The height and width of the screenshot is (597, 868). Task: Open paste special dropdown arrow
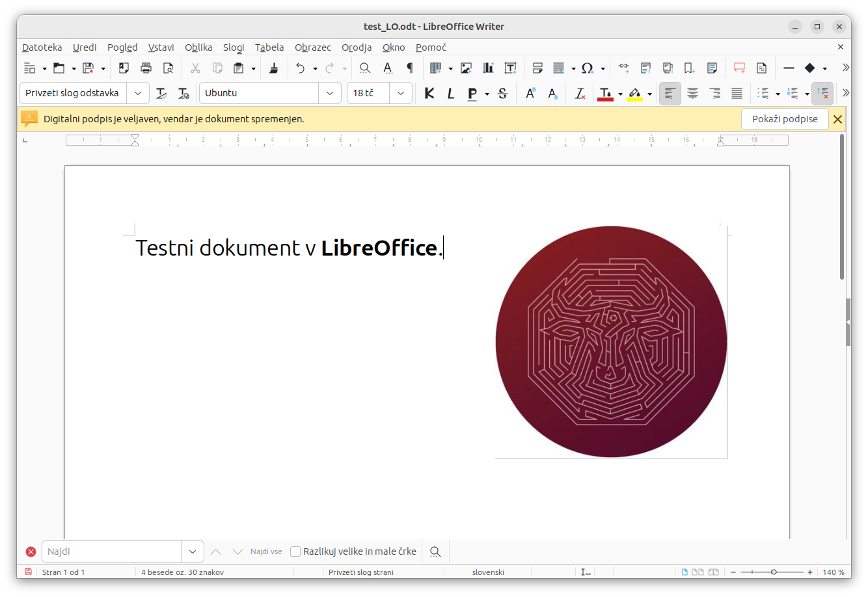click(253, 68)
